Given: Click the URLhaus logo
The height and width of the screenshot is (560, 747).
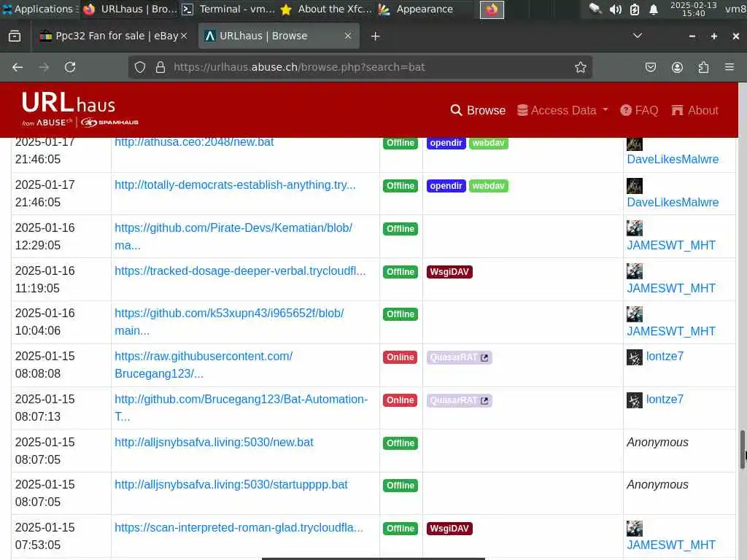Looking at the screenshot, I should pyautogui.click(x=80, y=109).
